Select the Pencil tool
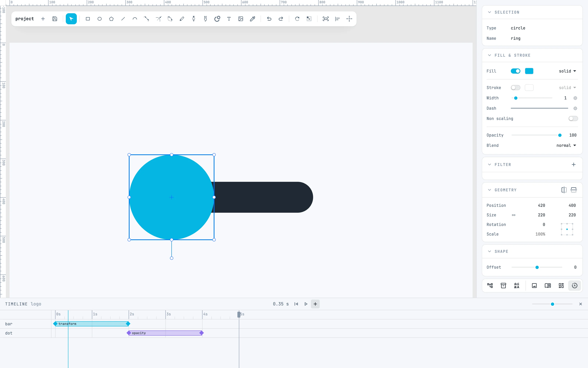This screenshot has width=588, height=368. point(182,19)
